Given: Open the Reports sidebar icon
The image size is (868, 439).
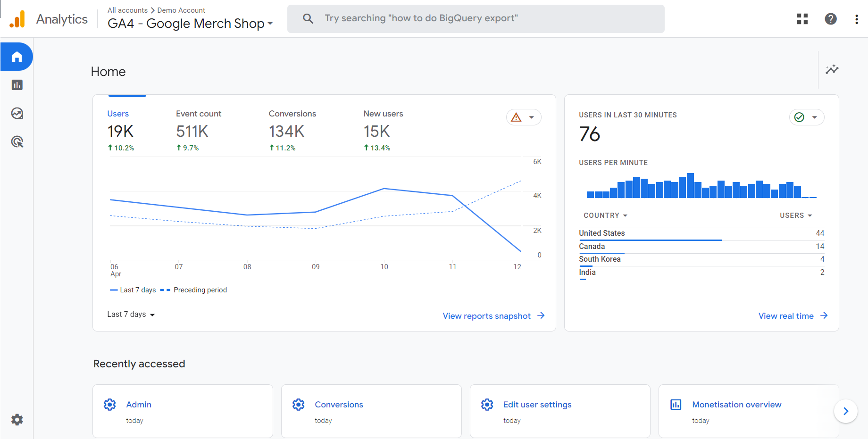Looking at the screenshot, I should pyautogui.click(x=17, y=85).
